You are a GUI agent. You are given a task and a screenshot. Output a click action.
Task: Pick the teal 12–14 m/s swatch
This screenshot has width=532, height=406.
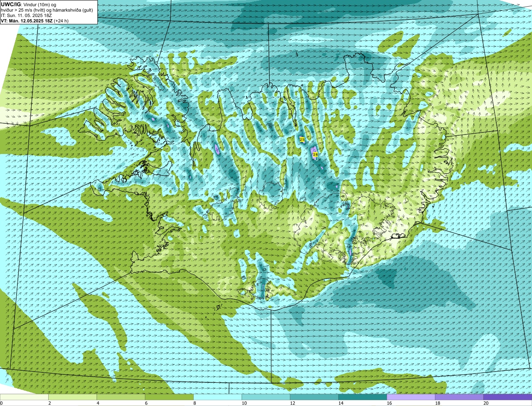click(x=314, y=397)
